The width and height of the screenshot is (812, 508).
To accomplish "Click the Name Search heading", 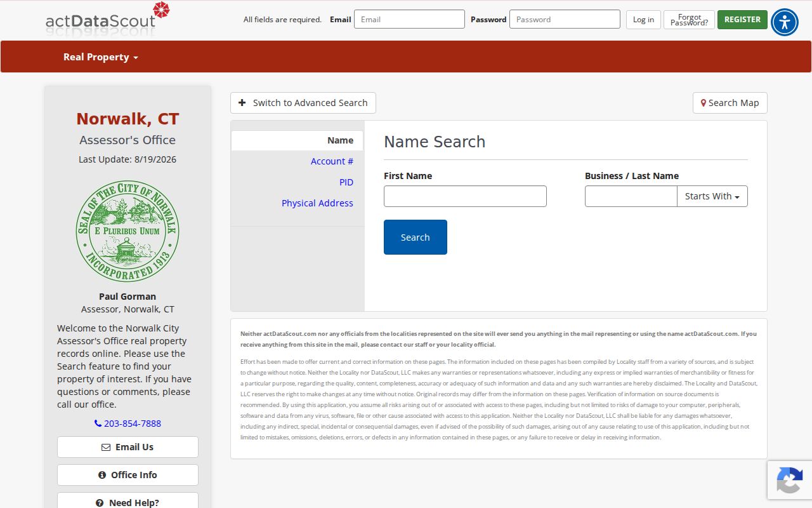I will pyautogui.click(x=435, y=142).
